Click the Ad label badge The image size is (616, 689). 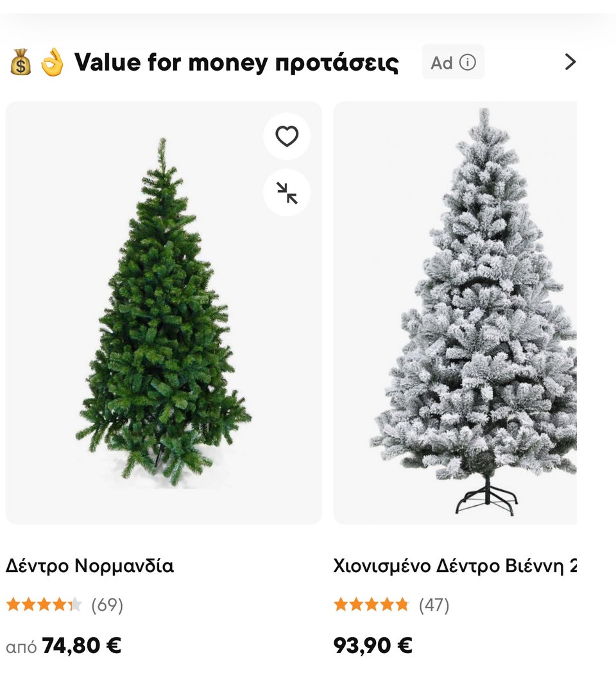pos(453,62)
